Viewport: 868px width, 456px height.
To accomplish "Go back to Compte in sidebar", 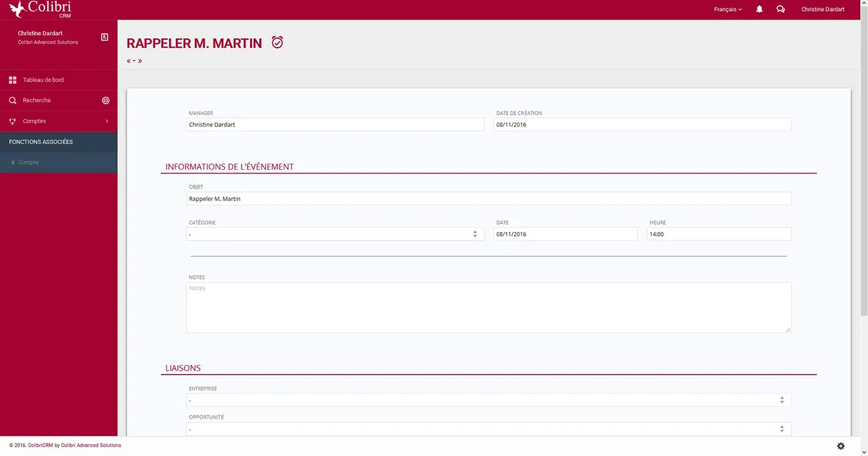I will pos(28,162).
